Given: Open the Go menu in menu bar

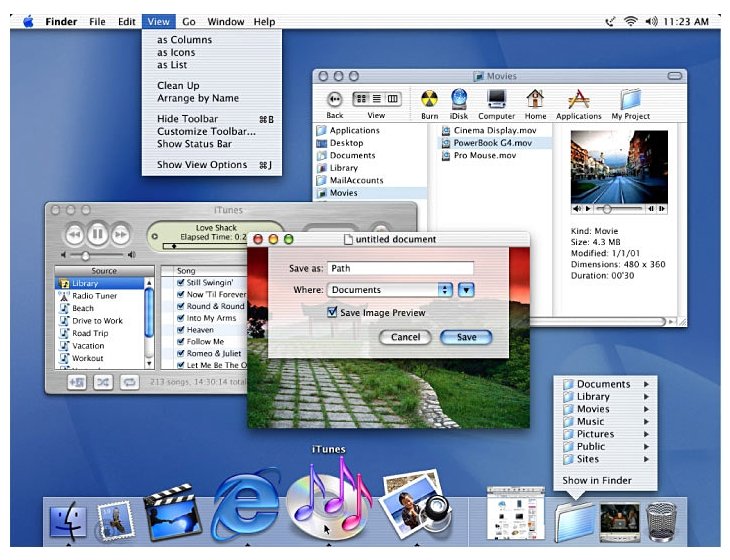Looking at the screenshot, I should click(189, 21).
